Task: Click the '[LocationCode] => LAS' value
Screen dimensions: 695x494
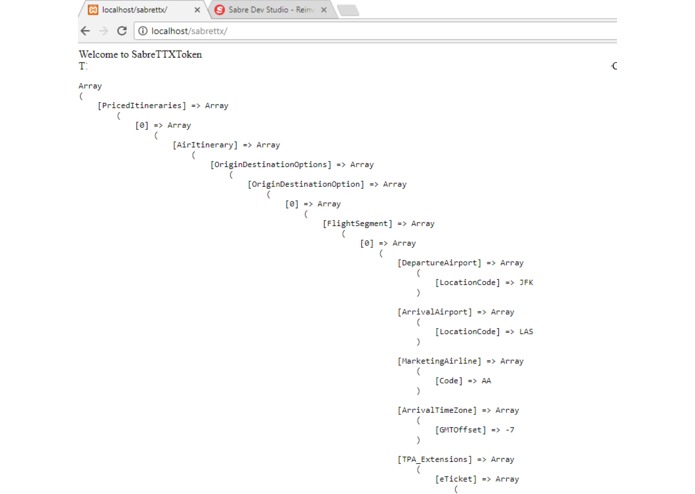Action: (x=484, y=332)
